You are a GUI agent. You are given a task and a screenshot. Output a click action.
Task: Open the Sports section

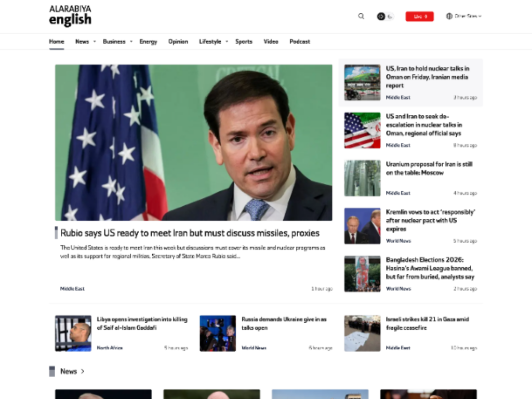(244, 42)
